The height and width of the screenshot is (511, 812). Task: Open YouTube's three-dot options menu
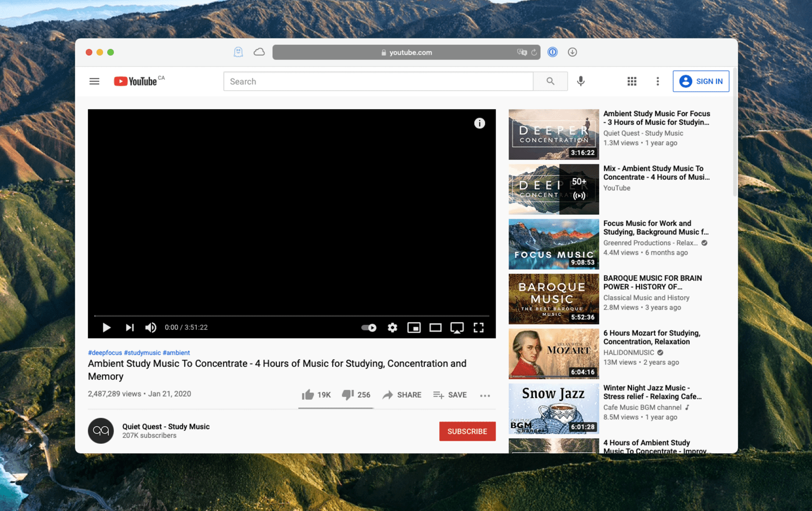click(x=657, y=81)
